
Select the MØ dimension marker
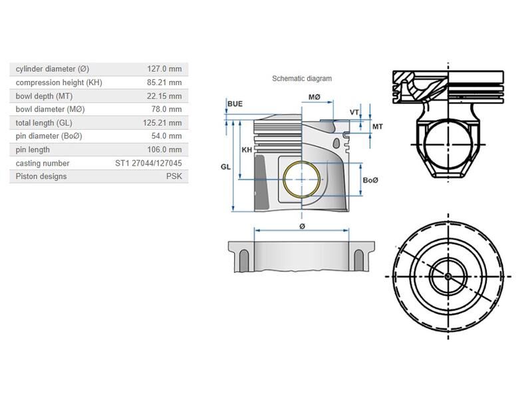(315, 98)
